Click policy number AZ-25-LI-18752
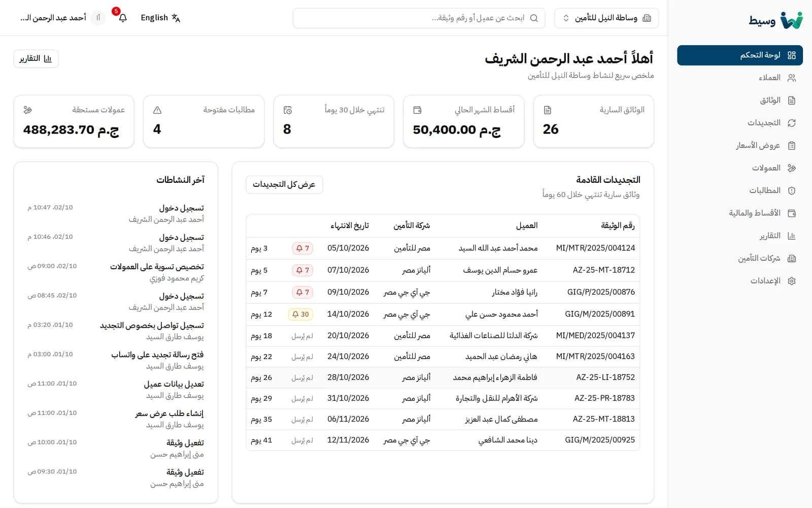Screen dimensions: 812x508 pos(605,377)
